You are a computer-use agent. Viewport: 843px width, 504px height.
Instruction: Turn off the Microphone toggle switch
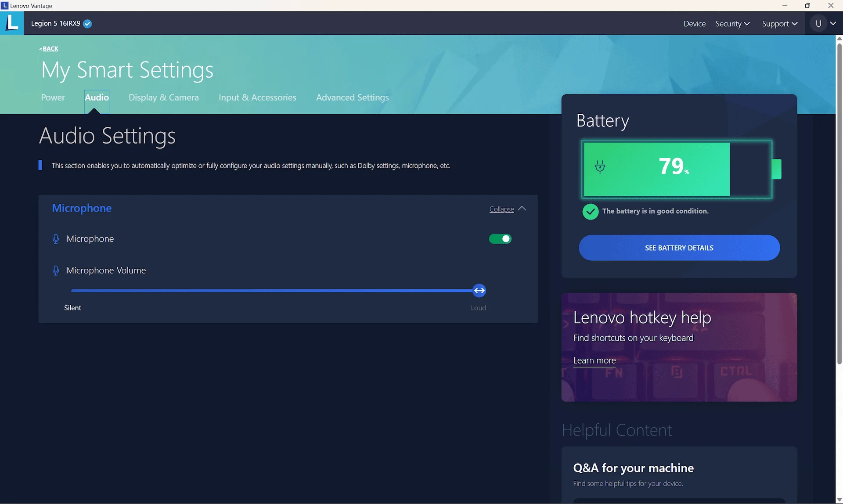(x=500, y=239)
